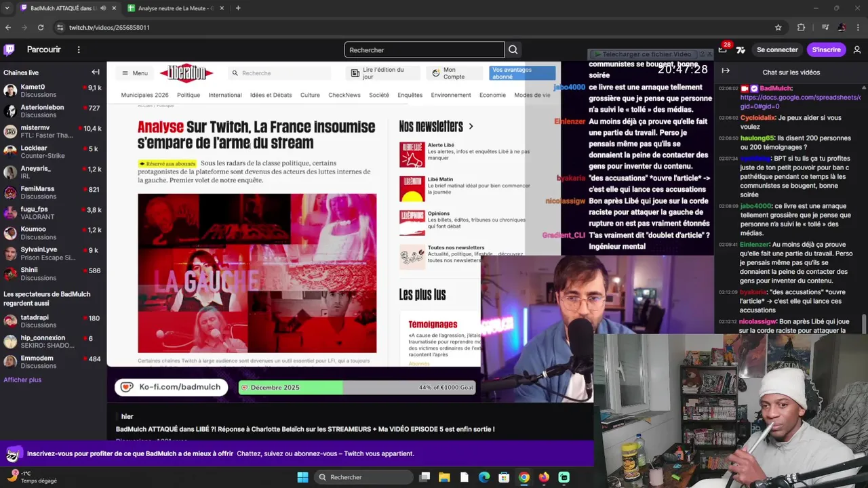Reload the page with the Chrome refresh icon
This screenshot has height=488, width=868.
point(41,27)
